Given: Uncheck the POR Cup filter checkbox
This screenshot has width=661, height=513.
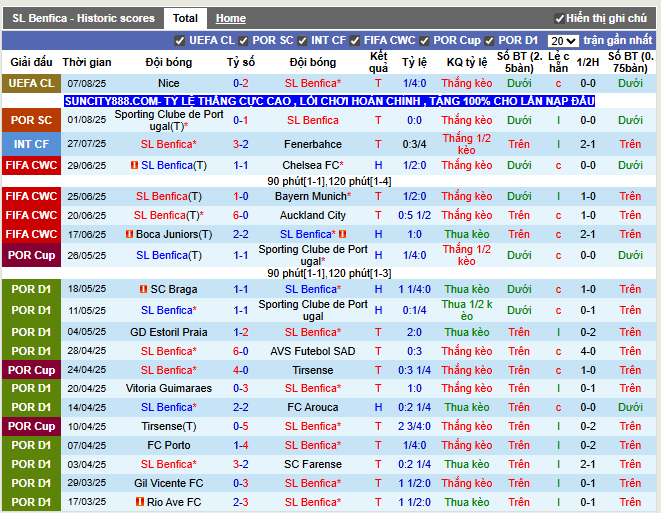Looking at the screenshot, I should (424, 41).
